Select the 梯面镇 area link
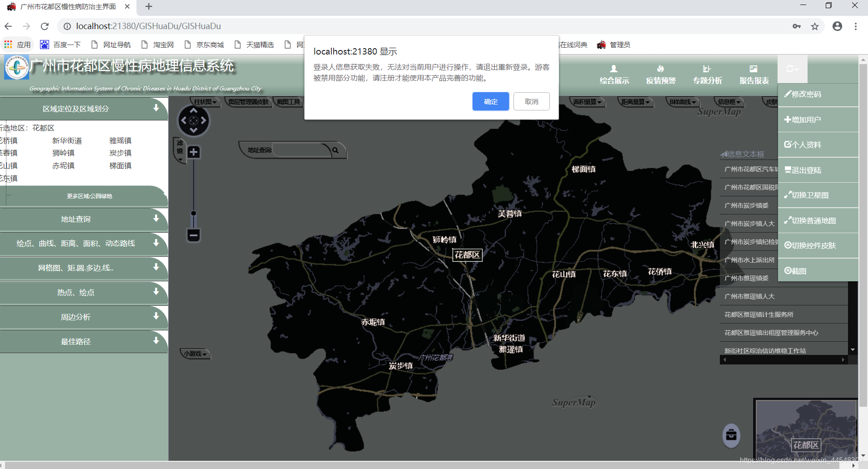This screenshot has height=469, width=868. [120, 166]
